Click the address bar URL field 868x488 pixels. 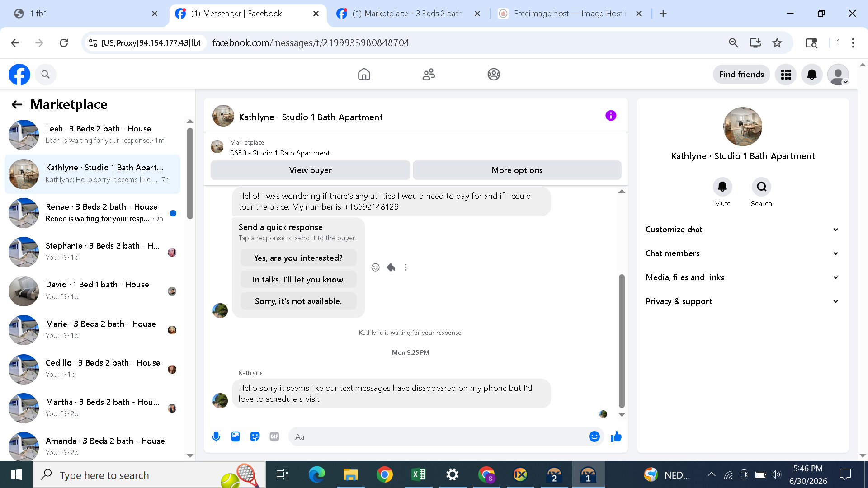[466, 43]
